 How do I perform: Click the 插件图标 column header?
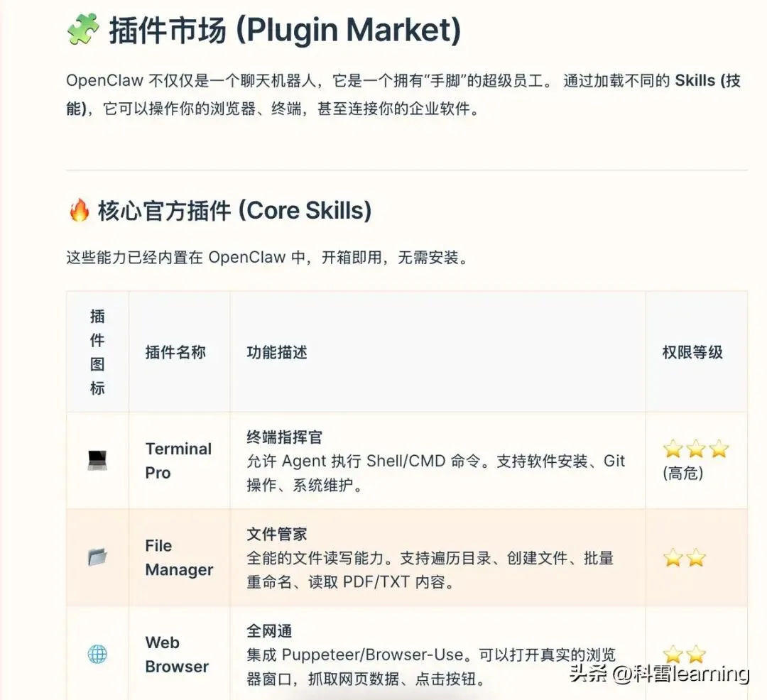click(x=97, y=352)
